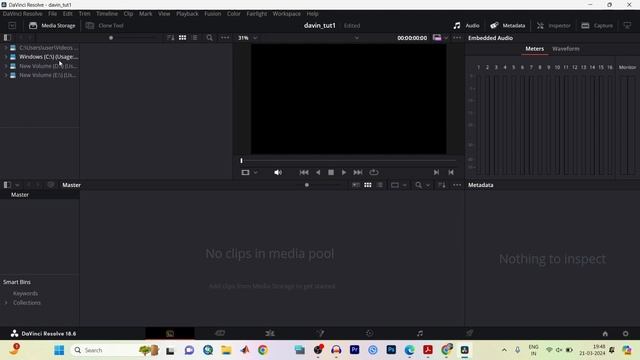Image resolution: width=640 pixels, height=360 pixels.
Task: Jump to last frame
Action: pyautogui.click(x=358, y=172)
